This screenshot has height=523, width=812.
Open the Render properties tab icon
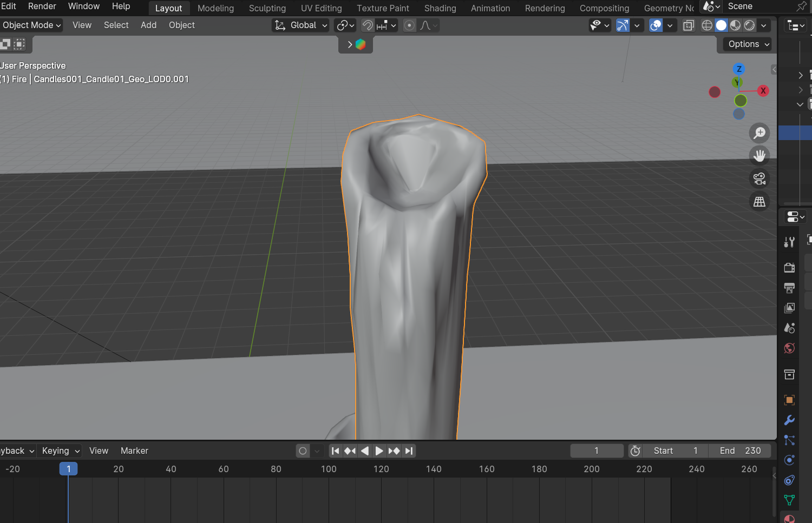[x=789, y=268]
